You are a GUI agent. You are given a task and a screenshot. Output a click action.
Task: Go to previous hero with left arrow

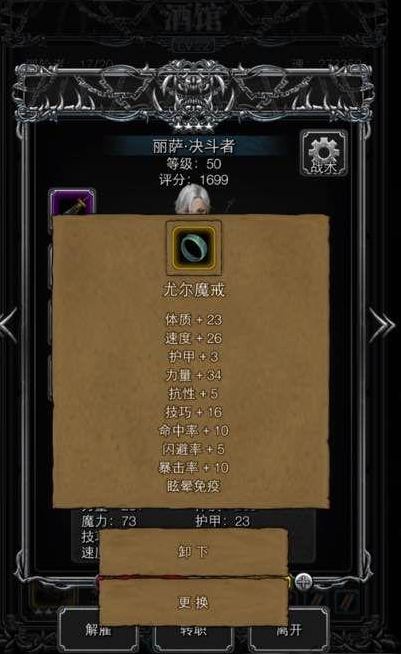tap(9, 325)
